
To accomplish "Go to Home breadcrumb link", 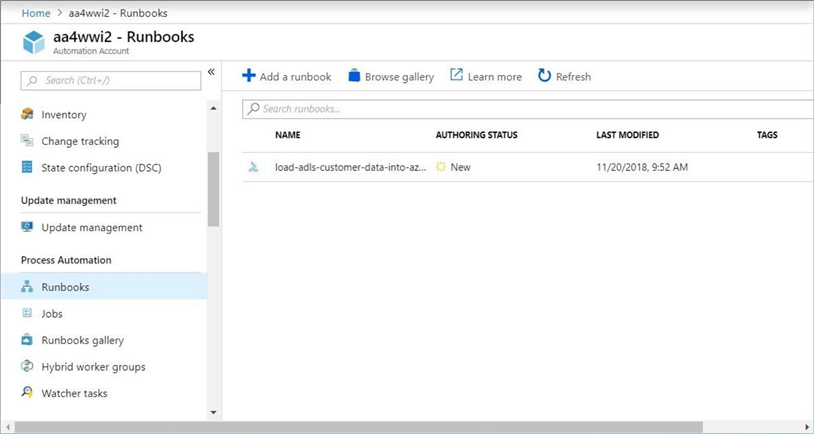I will point(36,12).
